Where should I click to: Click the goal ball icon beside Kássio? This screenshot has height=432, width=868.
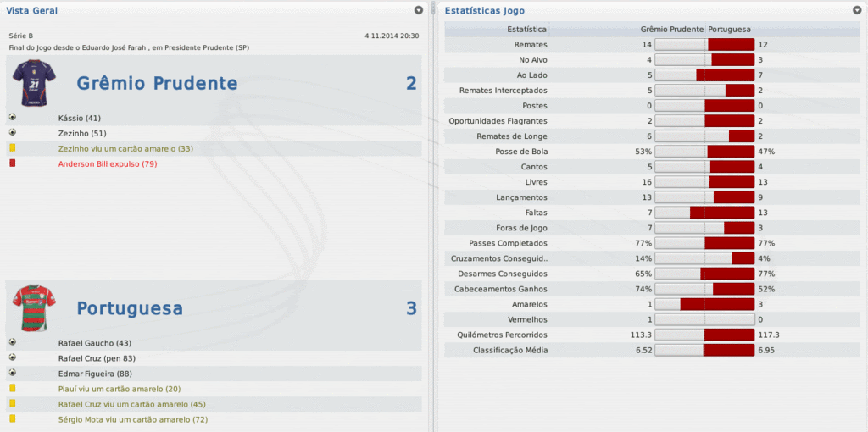pos(13,118)
